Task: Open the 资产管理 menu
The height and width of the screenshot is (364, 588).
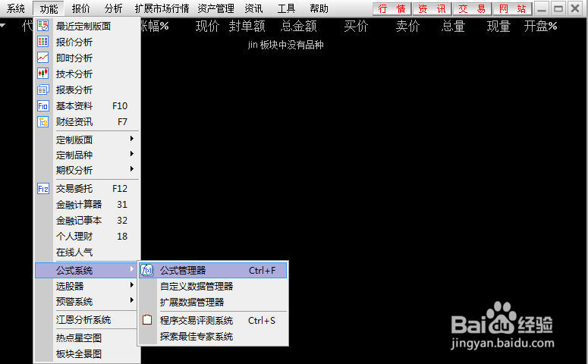Action: point(216,8)
